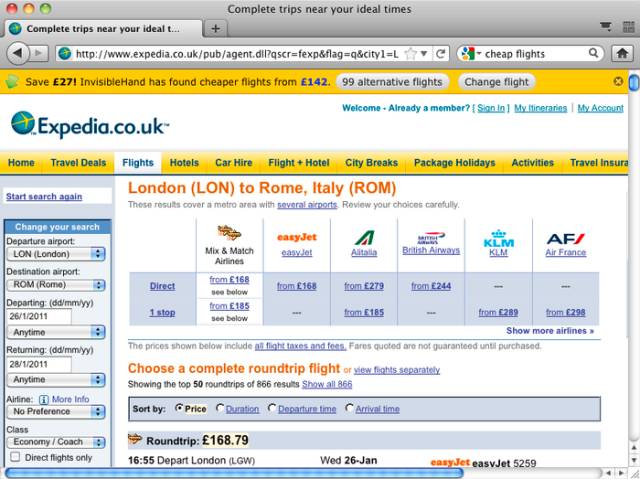Image resolution: width=640 pixels, height=479 pixels.
Task: Click the KLM crown logo
Action: pos(498,238)
